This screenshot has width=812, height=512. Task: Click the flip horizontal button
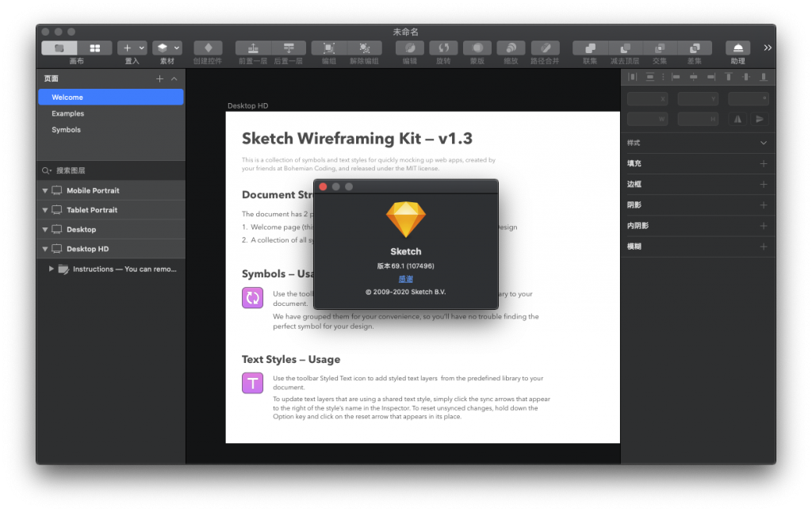point(737,119)
